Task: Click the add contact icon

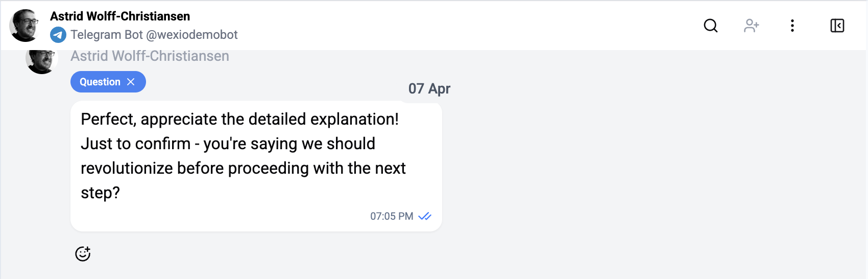Action: pos(752,26)
